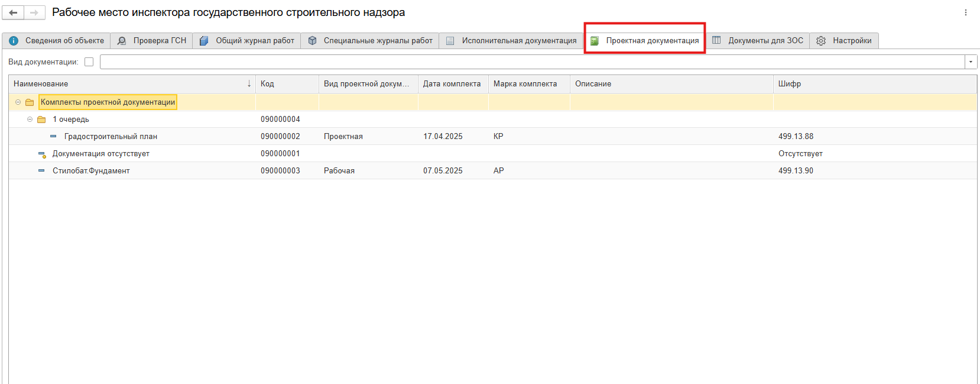Open the Вид документации dropdown arrow

[x=971, y=62]
